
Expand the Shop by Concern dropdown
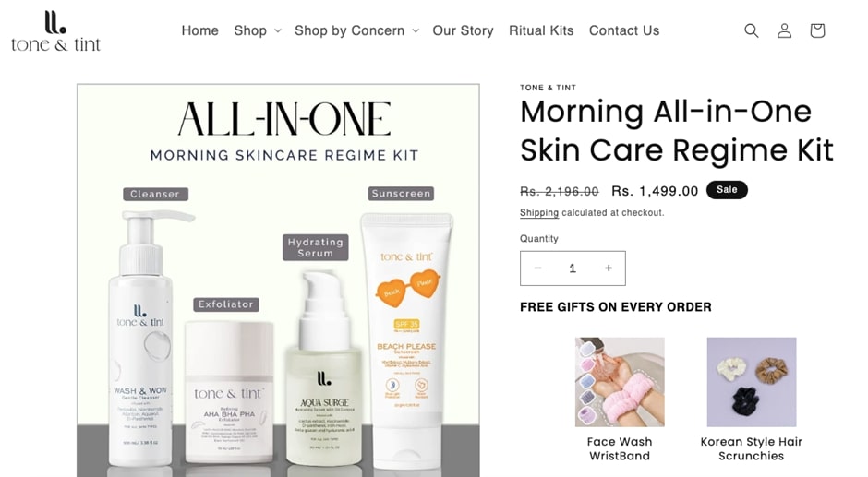(x=356, y=30)
